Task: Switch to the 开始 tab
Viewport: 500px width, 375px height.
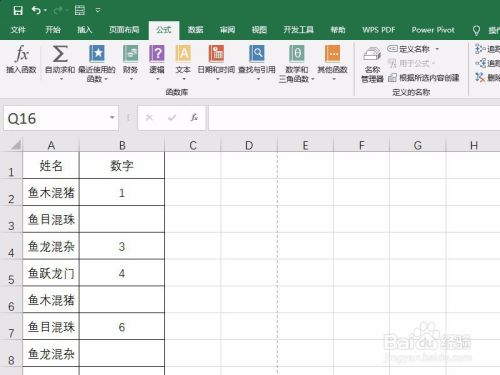Action: tap(53, 30)
